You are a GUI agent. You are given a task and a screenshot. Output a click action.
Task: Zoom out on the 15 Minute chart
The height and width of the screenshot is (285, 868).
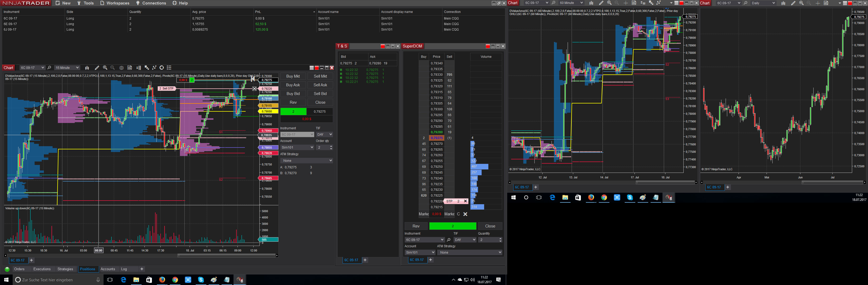[x=113, y=68]
